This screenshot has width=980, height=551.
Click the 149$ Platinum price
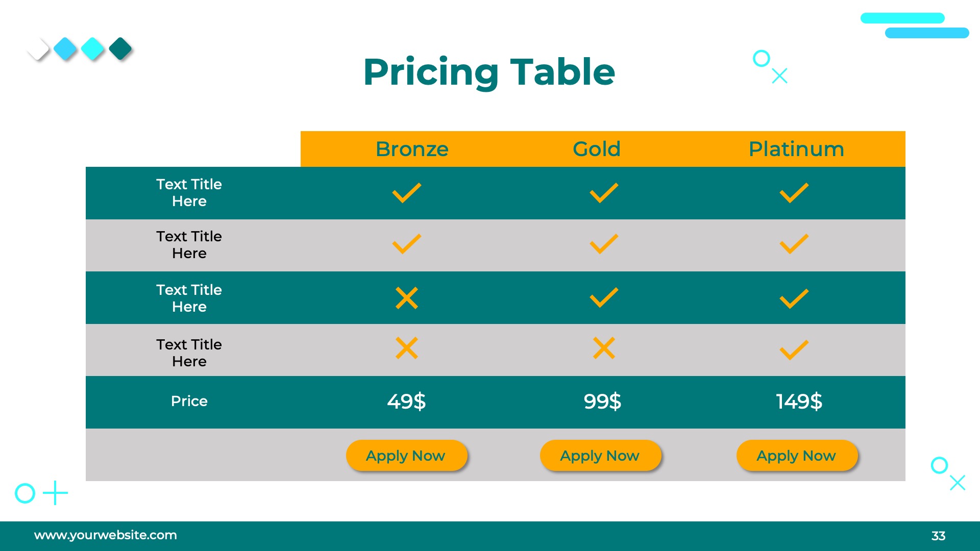pyautogui.click(x=799, y=402)
